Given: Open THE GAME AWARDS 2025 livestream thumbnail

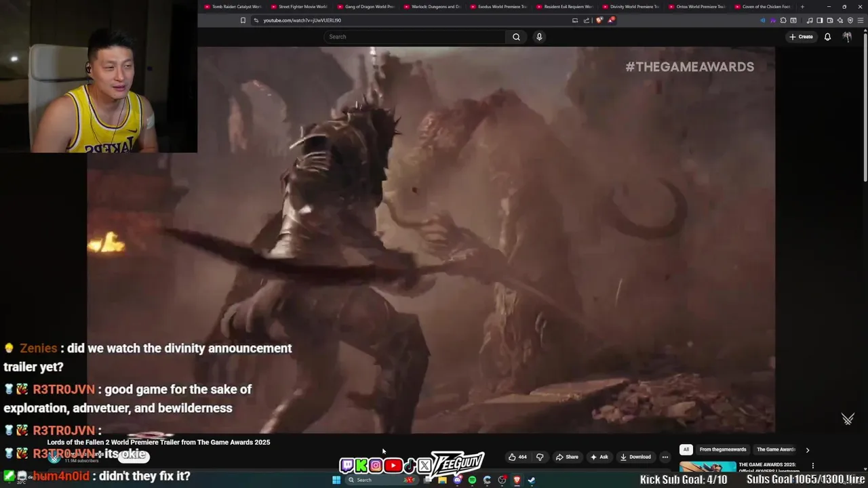Looking at the screenshot, I should [x=707, y=466].
